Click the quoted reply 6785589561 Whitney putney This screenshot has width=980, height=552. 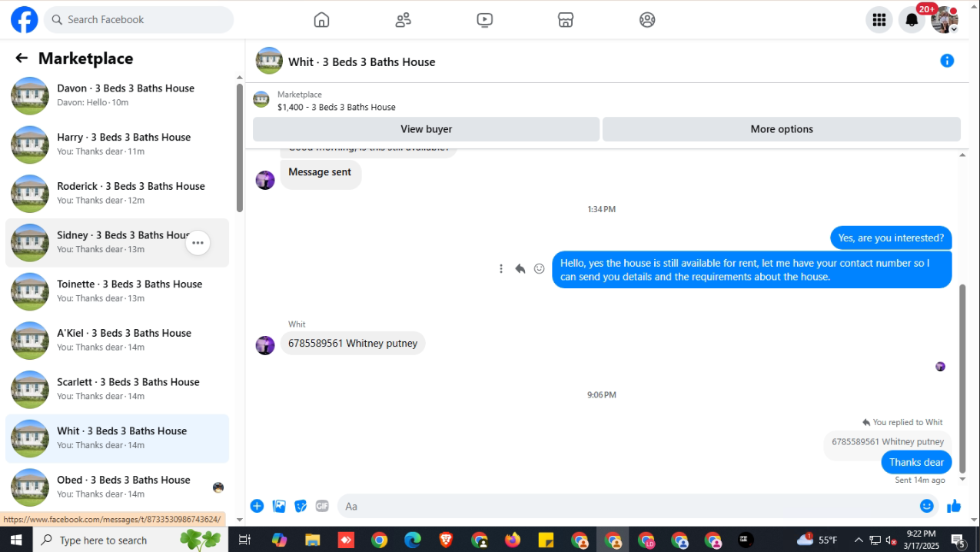(888, 442)
